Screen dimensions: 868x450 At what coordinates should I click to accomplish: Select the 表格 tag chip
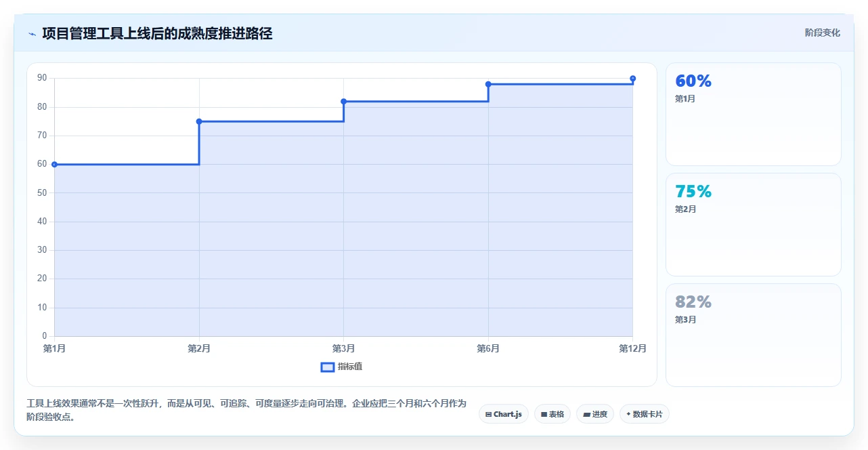(x=552, y=414)
